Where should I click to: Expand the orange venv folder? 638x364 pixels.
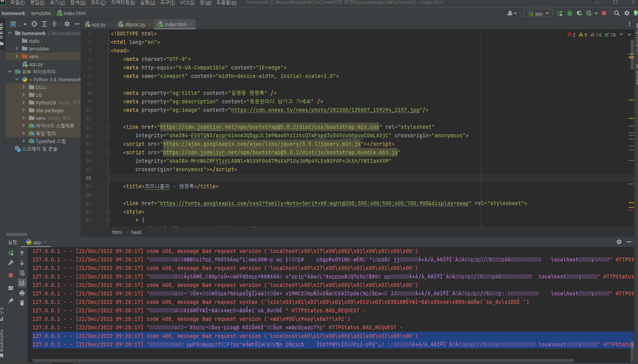(x=17, y=56)
